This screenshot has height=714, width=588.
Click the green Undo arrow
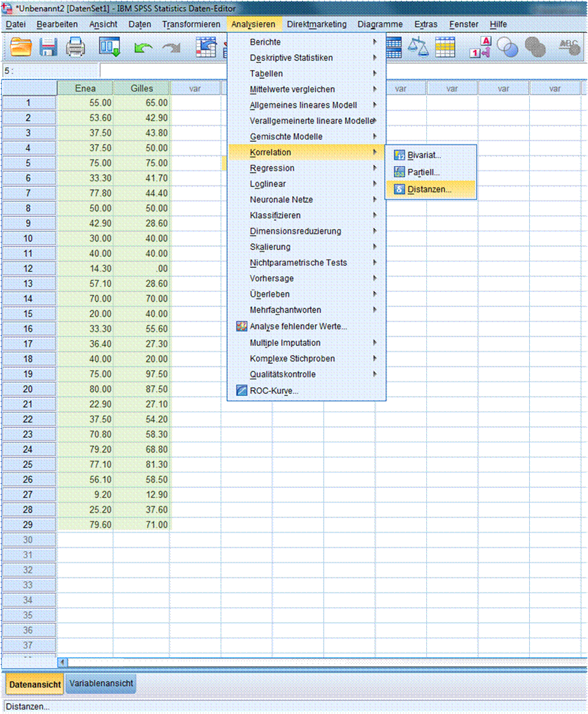[143, 48]
